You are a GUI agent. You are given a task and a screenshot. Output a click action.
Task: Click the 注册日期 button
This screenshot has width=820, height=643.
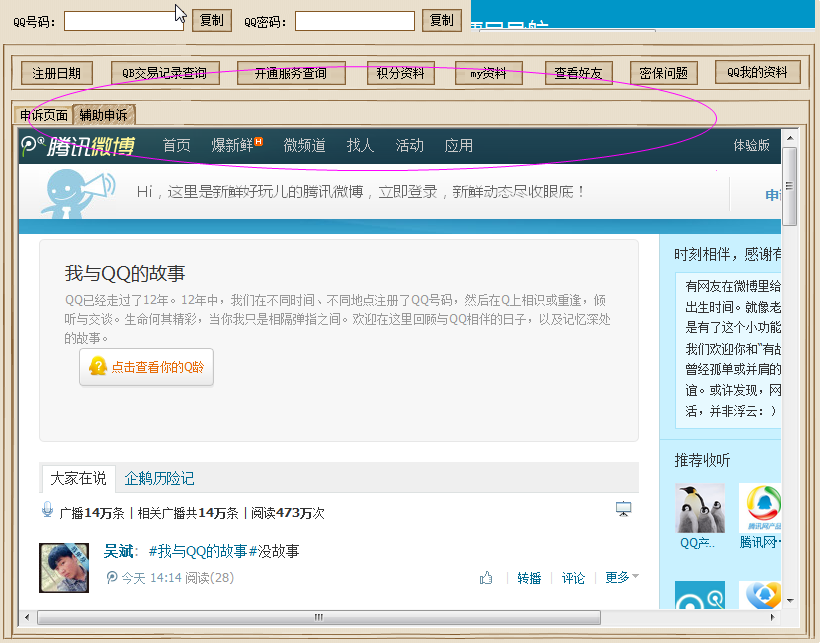tap(57, 73)
